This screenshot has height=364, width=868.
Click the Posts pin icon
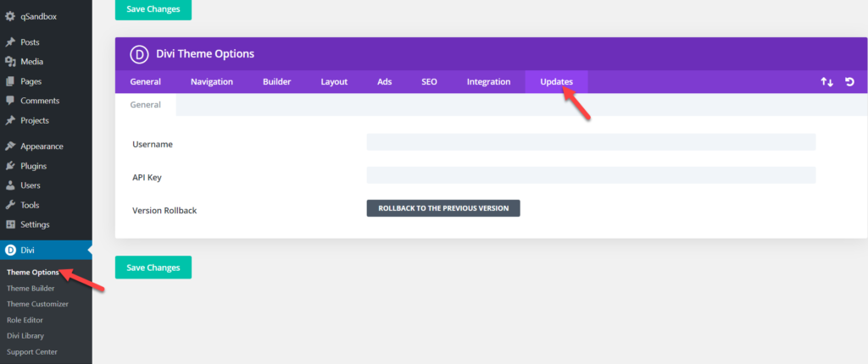click(x=10, y=42)
